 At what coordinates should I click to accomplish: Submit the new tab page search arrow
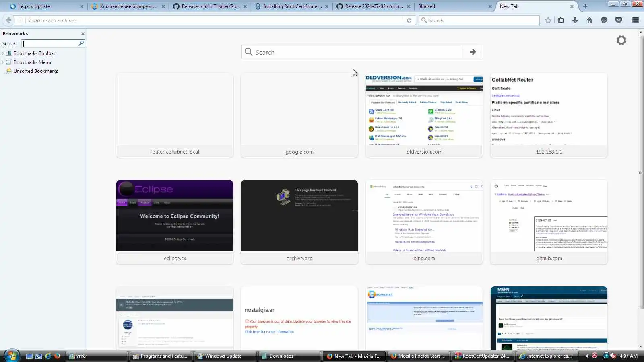point(473,52)
